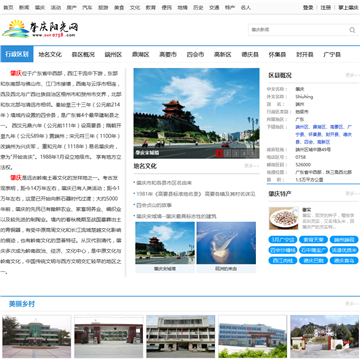Viewport: 360px width, 360px height.
Task: Open fourth 美丽乡村 photo with blue-windowed building
Action: coord(253,337)
